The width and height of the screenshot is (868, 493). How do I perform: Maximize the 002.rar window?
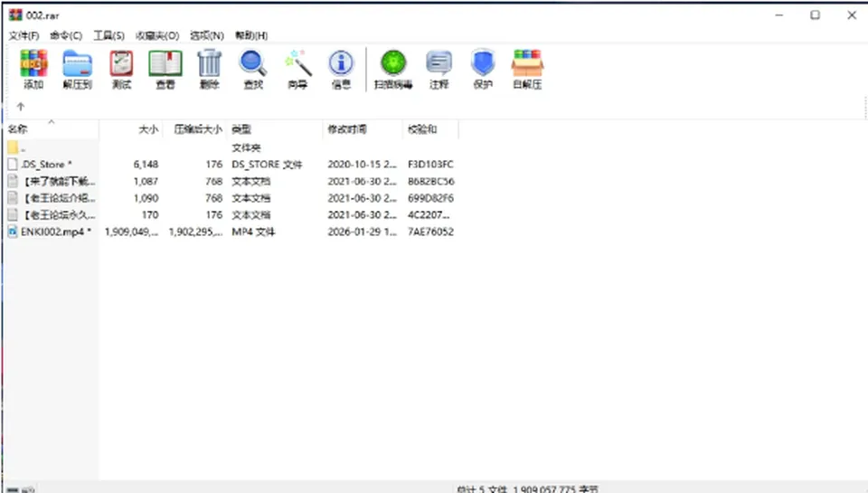pos(815,15)
